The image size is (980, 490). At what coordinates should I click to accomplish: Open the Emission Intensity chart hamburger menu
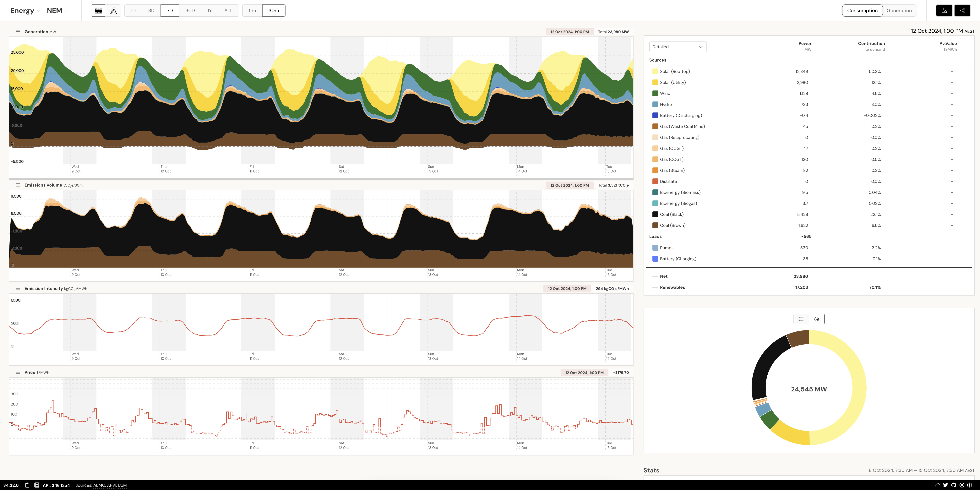[18, 288]
